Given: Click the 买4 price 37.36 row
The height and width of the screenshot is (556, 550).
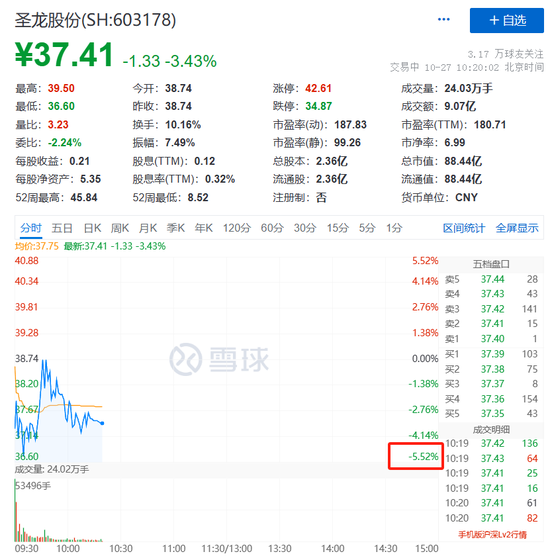Looking at the screenshot, I should click(x=491, y=399).
